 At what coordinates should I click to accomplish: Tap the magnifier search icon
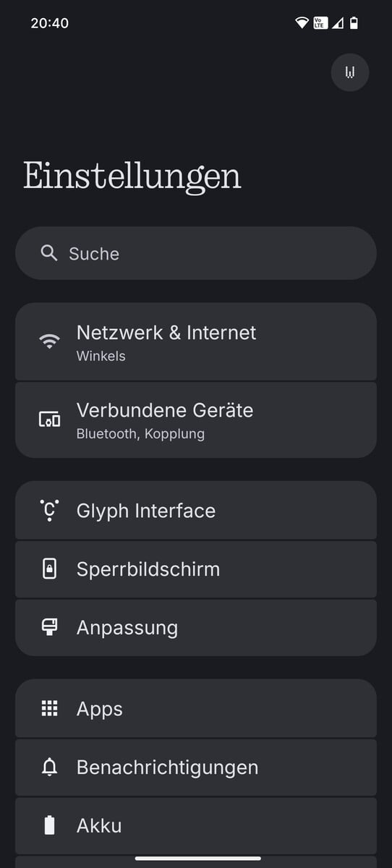(x=49, y=253)
